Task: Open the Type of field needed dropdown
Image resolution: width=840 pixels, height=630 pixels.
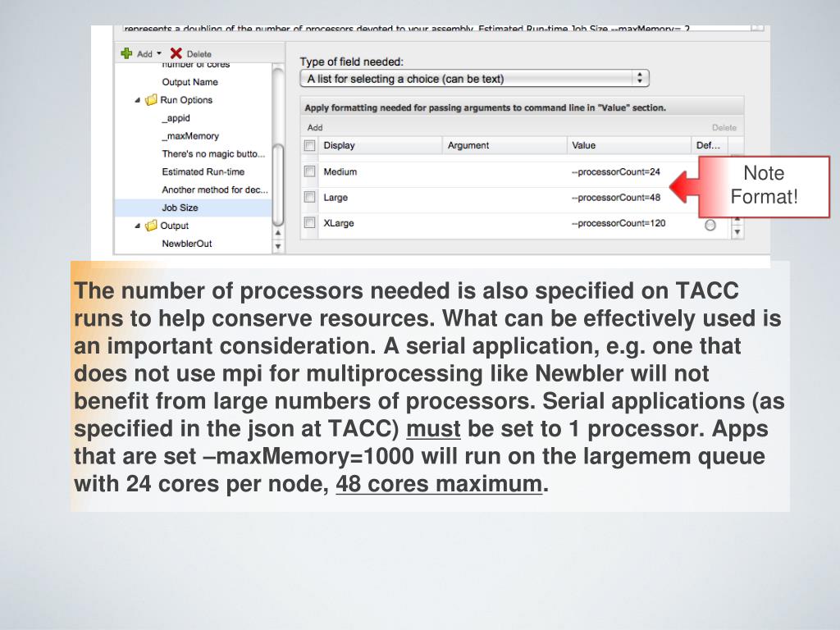Action: click(475, 79)
